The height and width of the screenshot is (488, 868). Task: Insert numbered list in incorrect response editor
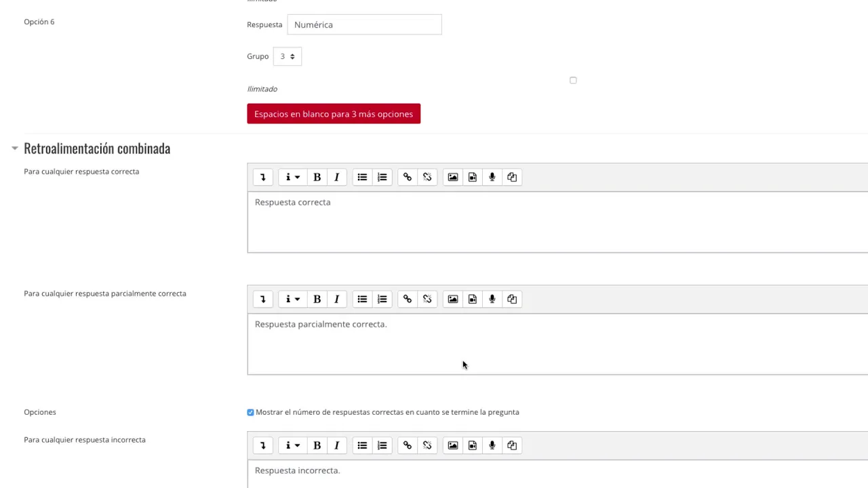[382, 445]
